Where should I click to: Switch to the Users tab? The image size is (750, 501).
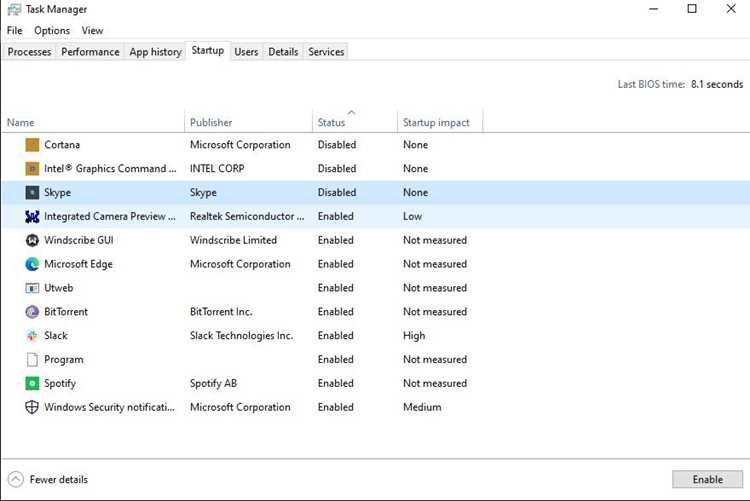[x=246, y=52]
